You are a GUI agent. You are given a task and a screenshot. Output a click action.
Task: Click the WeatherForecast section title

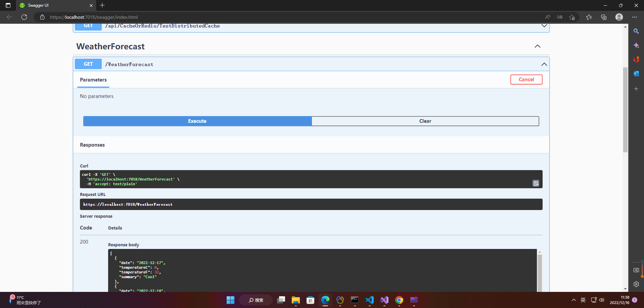pos(110,46)
